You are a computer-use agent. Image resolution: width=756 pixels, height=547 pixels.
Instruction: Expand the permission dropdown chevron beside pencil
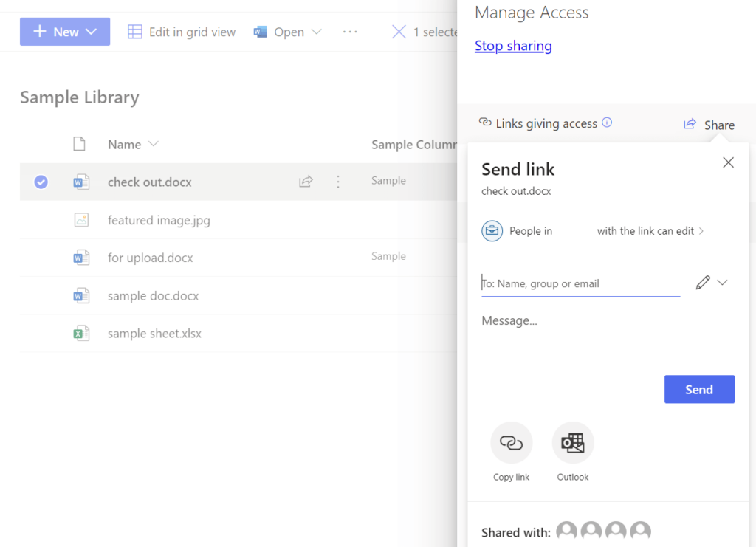click(722, 283)
